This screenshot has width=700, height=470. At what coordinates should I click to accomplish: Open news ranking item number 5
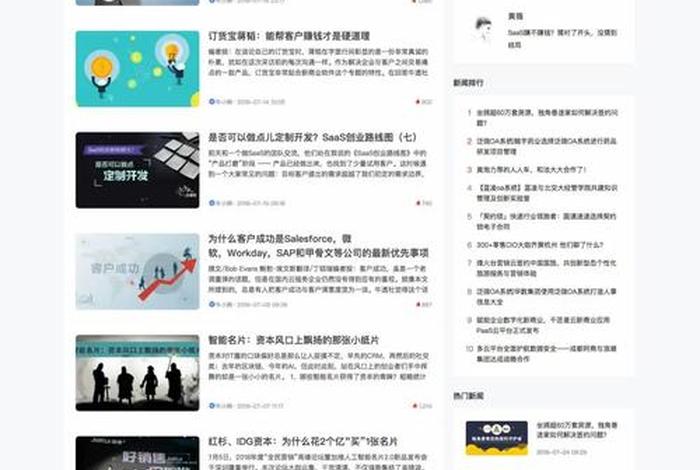tap(546, 221)
